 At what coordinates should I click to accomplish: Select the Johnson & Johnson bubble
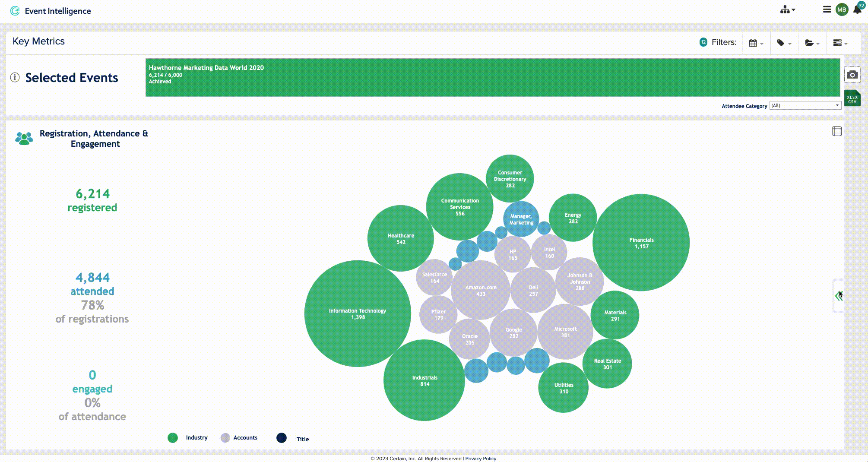(580, 282)
